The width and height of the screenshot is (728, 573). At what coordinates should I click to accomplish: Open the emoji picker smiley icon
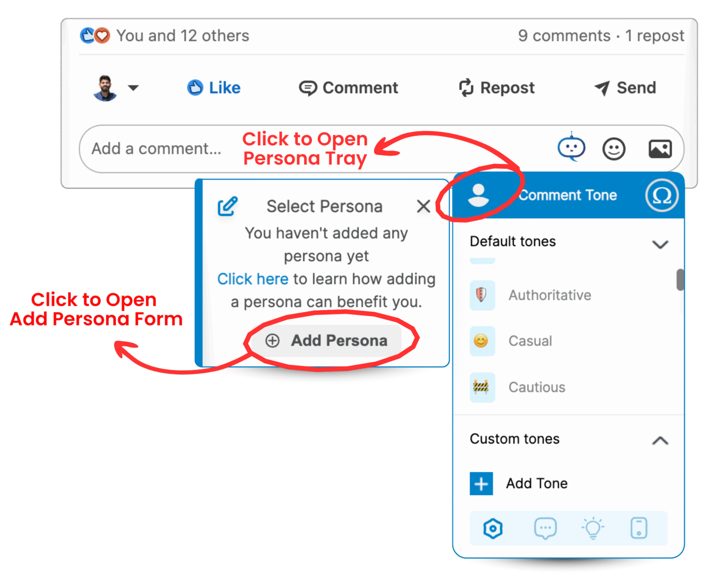pos(614,149)
